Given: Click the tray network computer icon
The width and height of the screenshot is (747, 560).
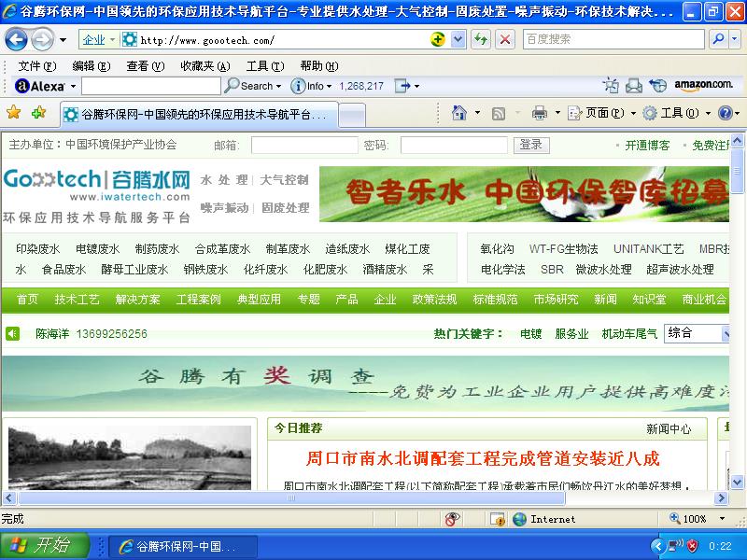Looking at the screenshot, I should [674, 546].
